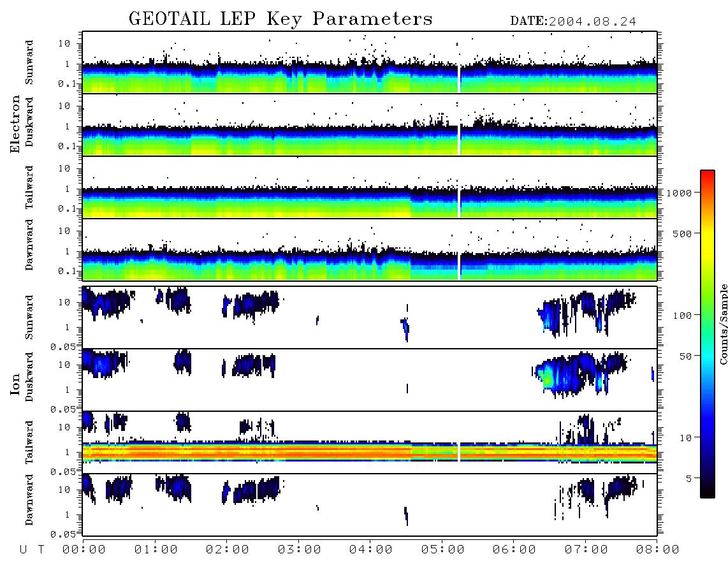Click the '0.05' tick of Ion Sunward panel
Viewport: 728px width, 561px height.
pos(62,346)
